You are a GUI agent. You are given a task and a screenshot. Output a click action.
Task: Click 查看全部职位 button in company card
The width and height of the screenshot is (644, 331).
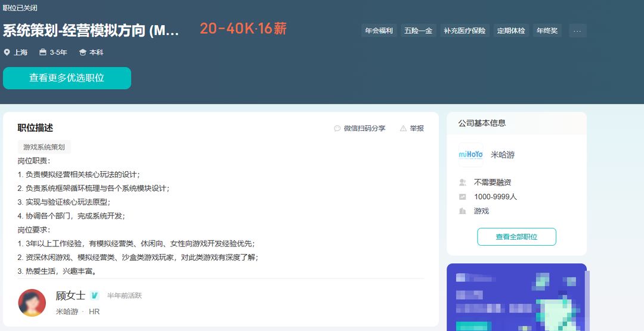coord(516,237)
